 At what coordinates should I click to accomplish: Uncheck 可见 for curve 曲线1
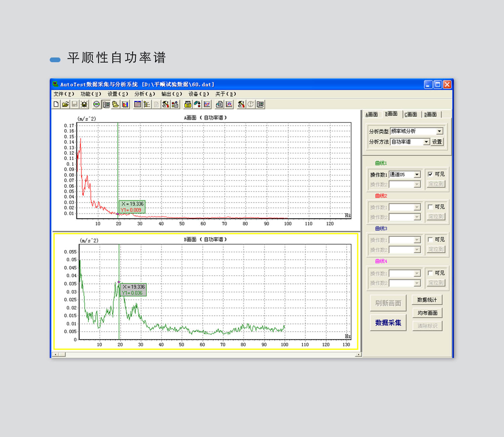point(430,174)
